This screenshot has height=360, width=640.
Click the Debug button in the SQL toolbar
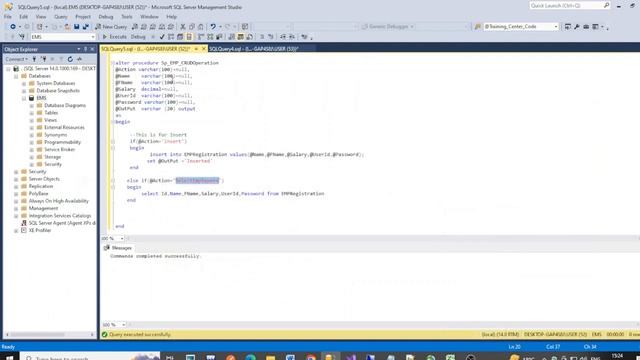pyautogui.click(x=138, y=37)
